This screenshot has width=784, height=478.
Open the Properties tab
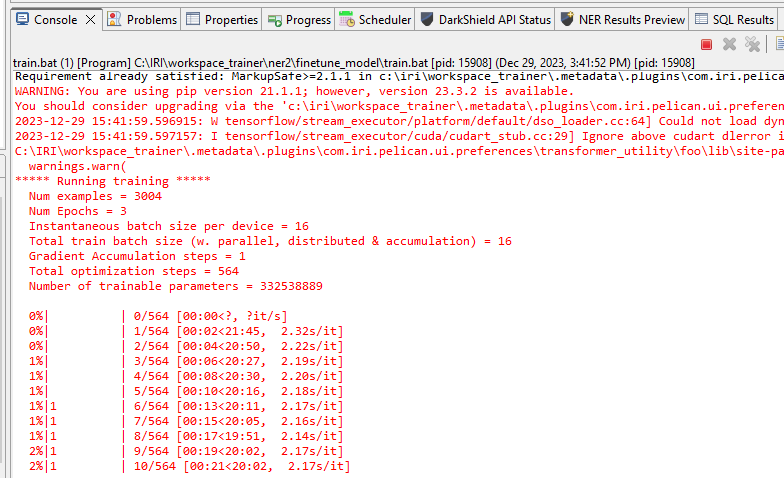[222, 20]
